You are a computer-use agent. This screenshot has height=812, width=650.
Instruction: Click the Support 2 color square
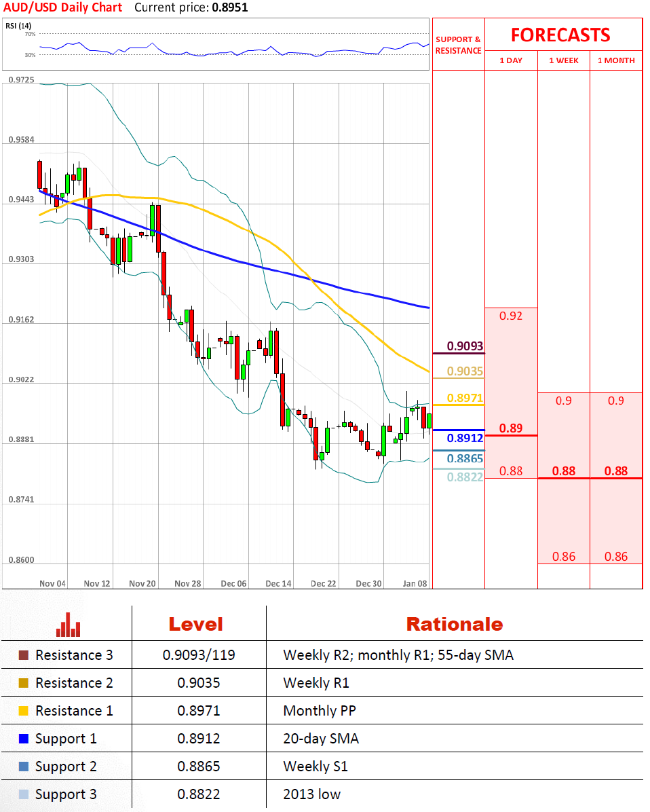coord(24,767)
